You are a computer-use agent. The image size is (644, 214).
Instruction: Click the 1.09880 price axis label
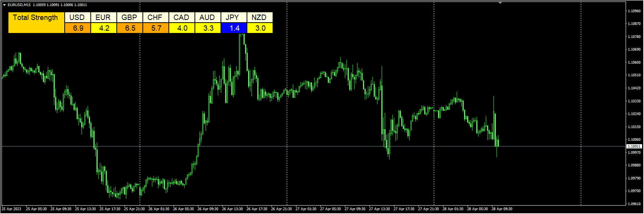[634, 165]
